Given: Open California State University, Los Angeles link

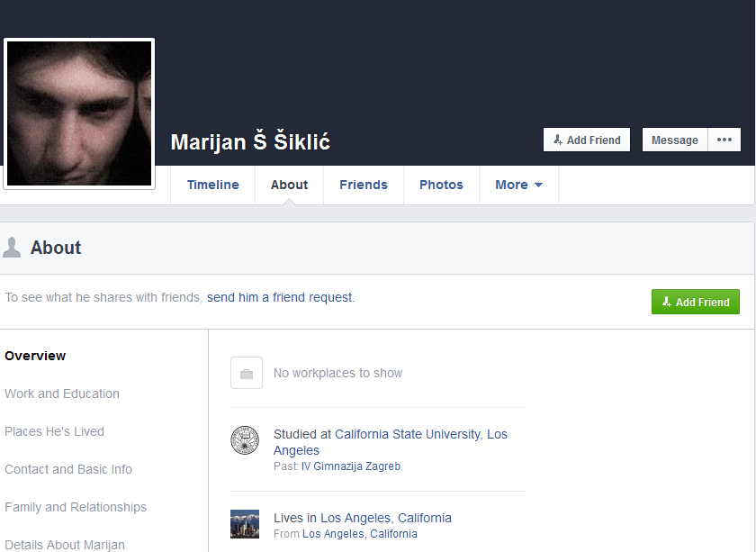Looking at the screenshot, I should tap(391, 442).
